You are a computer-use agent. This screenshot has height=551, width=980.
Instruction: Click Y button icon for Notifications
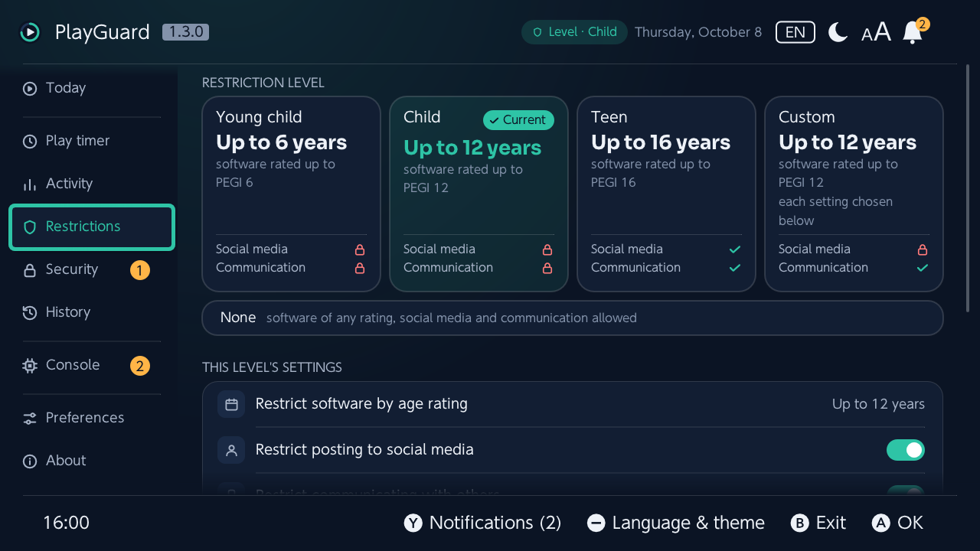[x=413, y=523]
